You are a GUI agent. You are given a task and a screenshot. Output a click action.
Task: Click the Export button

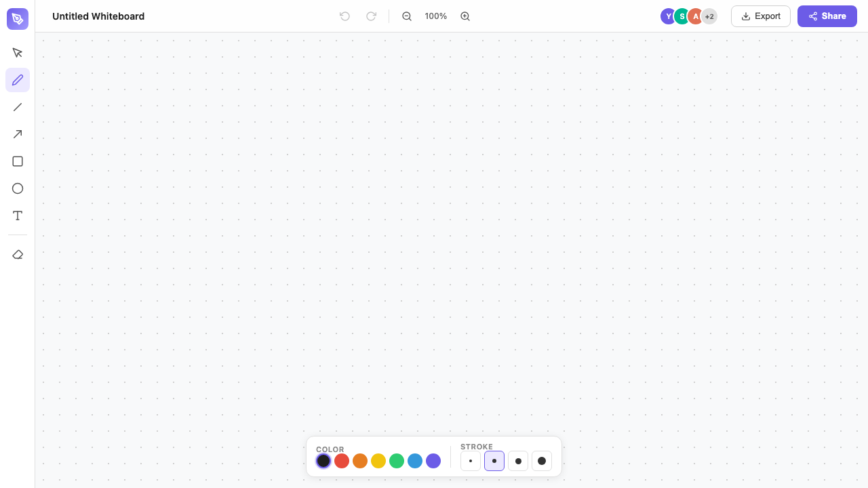(x=760, y=16)
